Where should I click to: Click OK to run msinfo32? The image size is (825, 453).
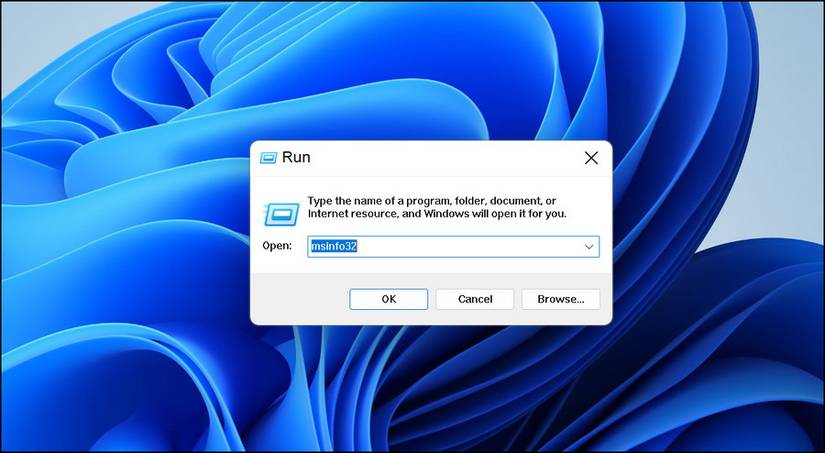pos(388,299)
